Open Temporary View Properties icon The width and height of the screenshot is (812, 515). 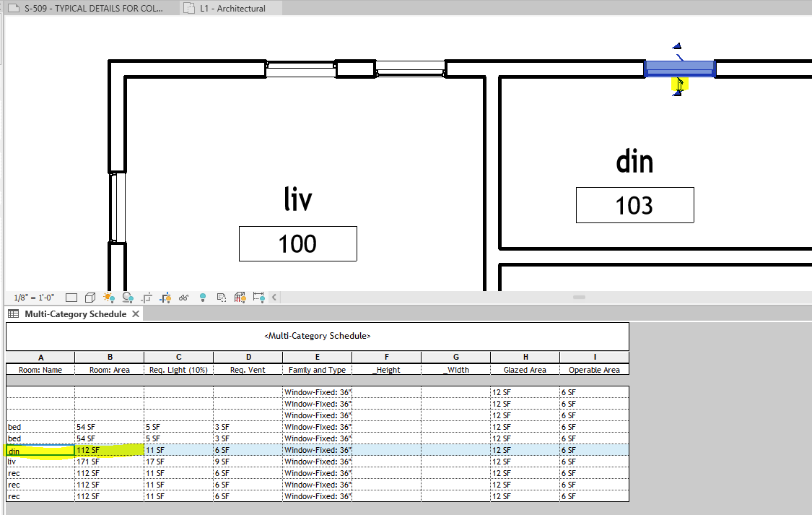(221, 297)
